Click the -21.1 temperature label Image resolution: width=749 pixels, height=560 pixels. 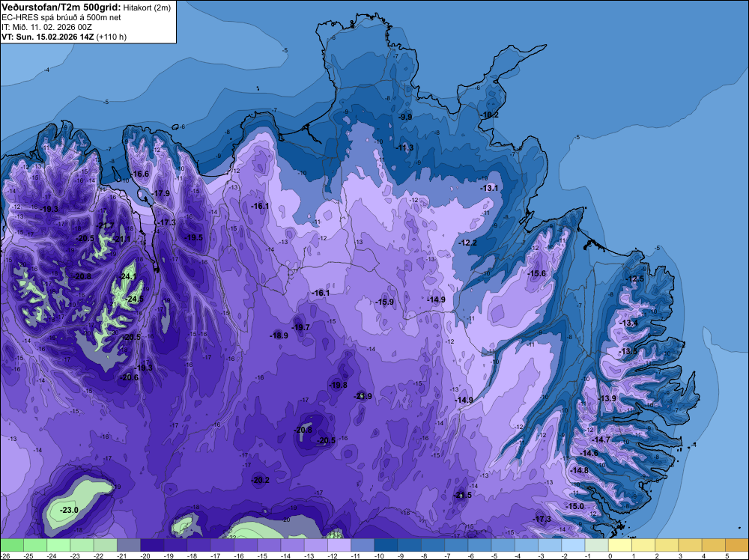coord(121,239)
